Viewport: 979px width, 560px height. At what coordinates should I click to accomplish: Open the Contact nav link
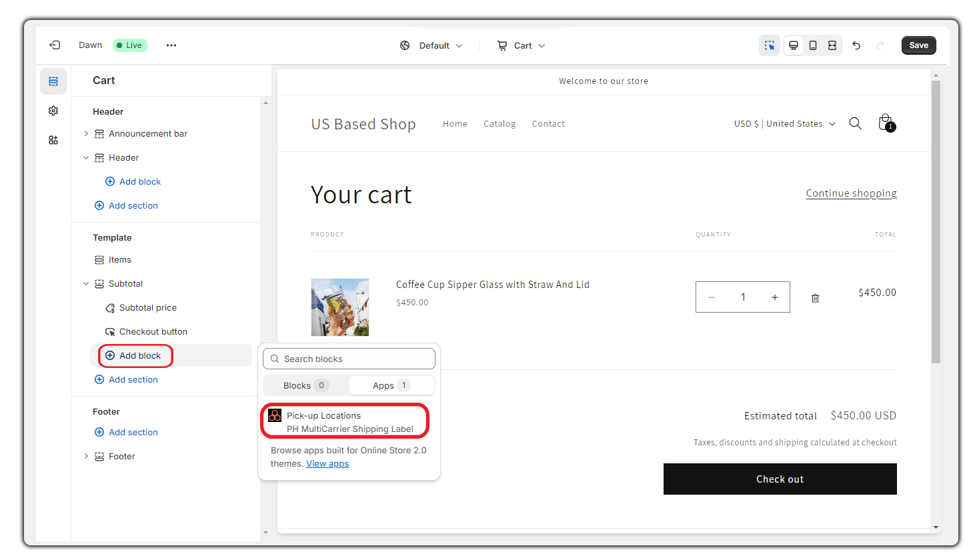coord(548,124)
